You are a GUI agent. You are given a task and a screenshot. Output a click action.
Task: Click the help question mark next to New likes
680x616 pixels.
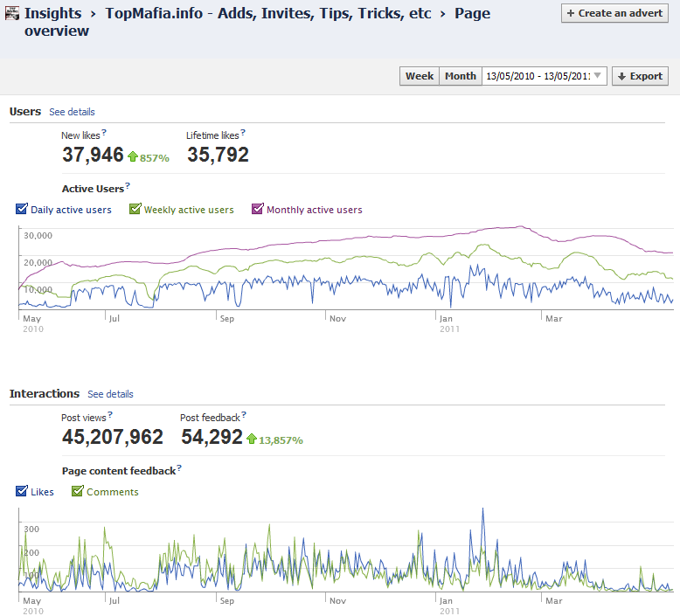(104, 132)
